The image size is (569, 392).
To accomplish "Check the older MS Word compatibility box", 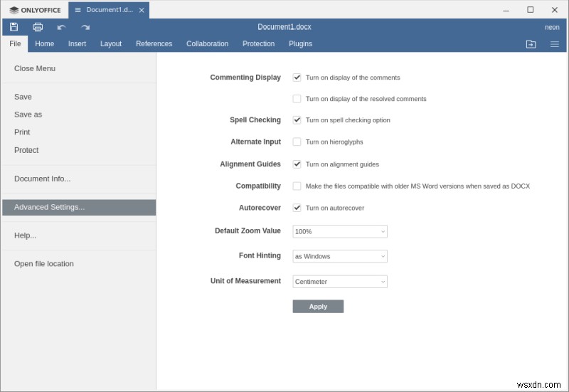I will (297, 186).
